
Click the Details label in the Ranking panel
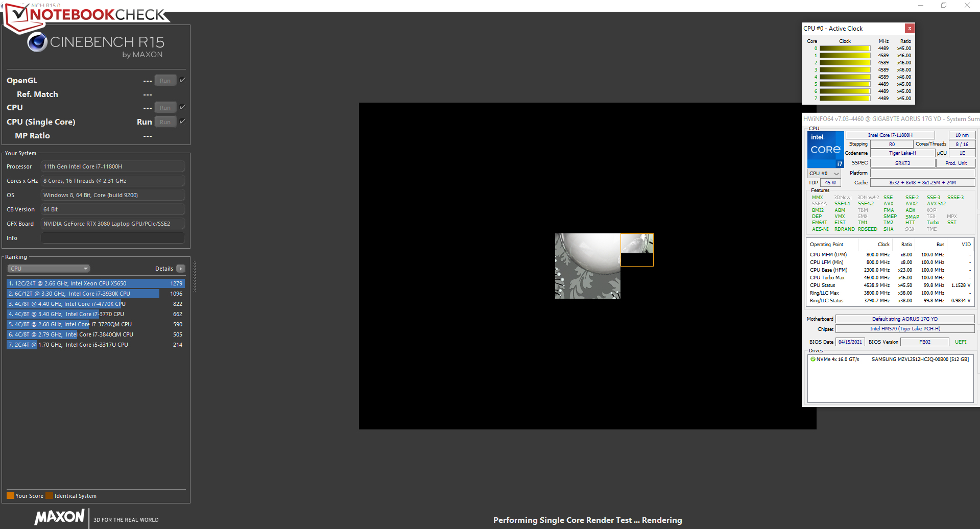164,269
